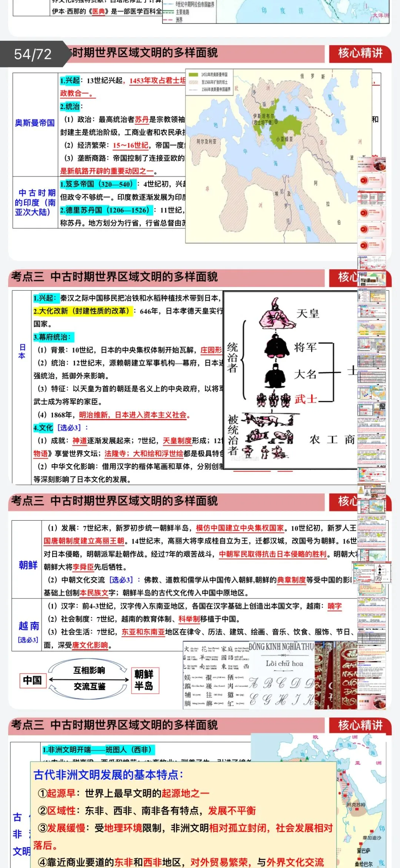The width and height of the screenshot is (400, 868).
Task: Click the 中古时期的印度 row label
Action: click(x=35, y=202)
